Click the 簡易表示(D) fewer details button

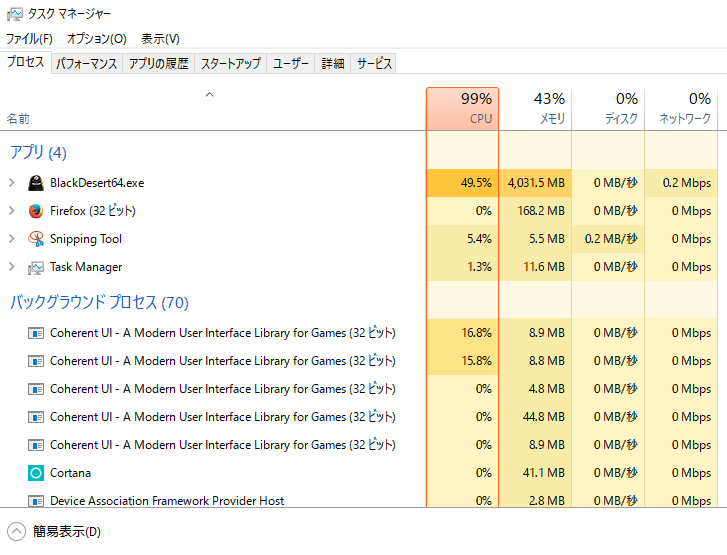54,531
